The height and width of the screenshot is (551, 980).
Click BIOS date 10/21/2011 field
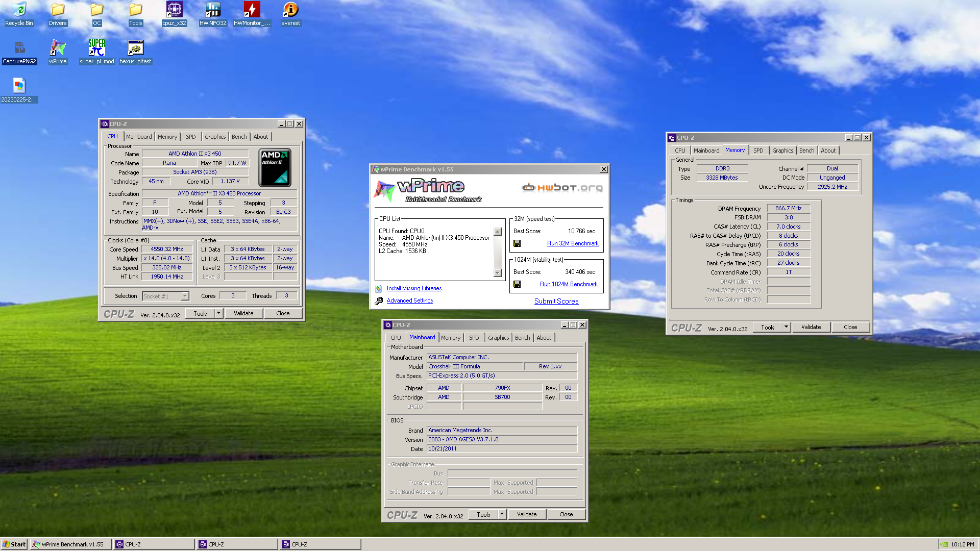coord(502,448)
